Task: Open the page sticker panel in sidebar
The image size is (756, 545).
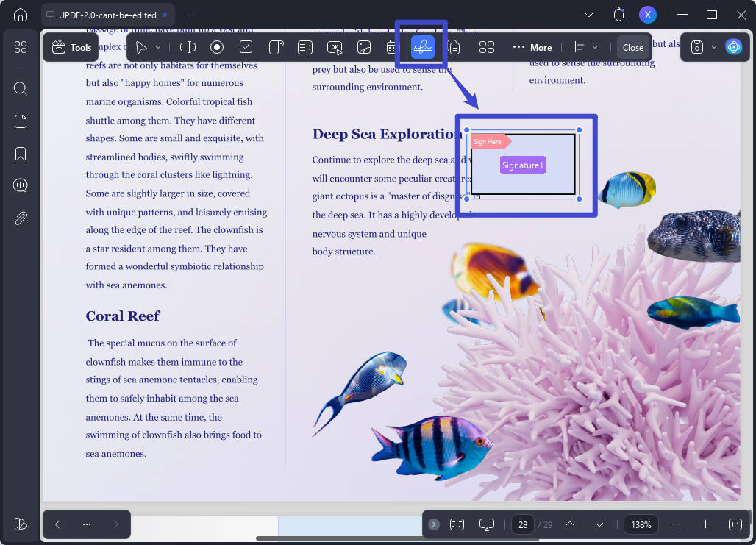Action: [x=21, y=121]
